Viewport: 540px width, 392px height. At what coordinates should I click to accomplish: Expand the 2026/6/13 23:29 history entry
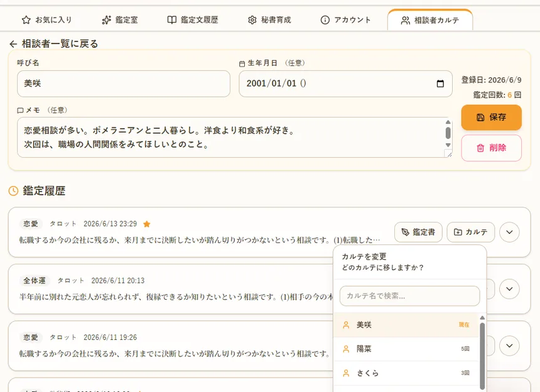click(x=509, y=232)
